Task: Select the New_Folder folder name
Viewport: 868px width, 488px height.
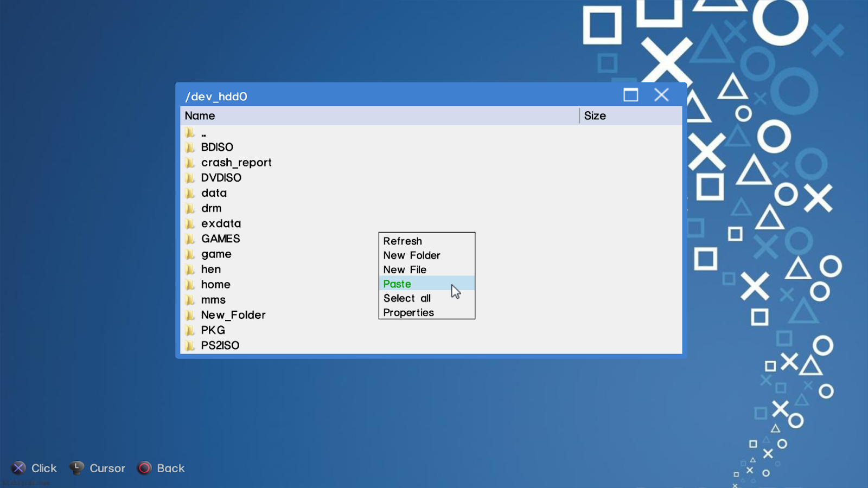Action: click(x=233, y=314)
